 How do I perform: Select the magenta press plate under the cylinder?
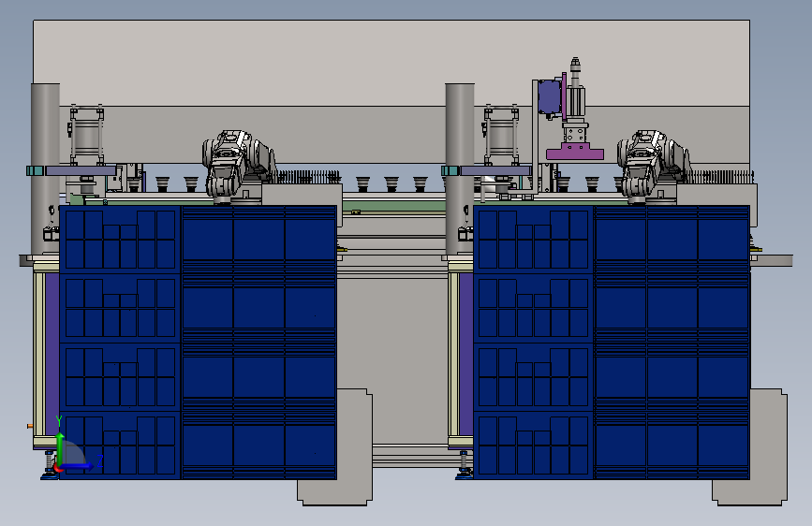click(575, 153)
